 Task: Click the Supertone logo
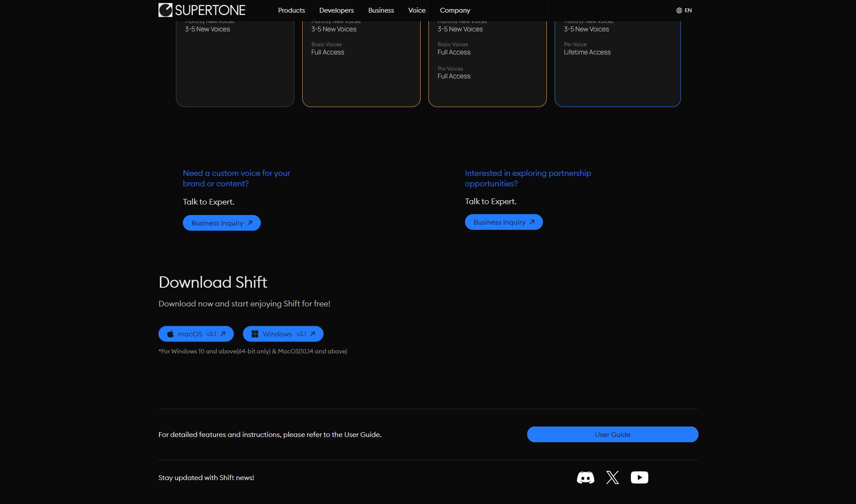coord(202,10)
